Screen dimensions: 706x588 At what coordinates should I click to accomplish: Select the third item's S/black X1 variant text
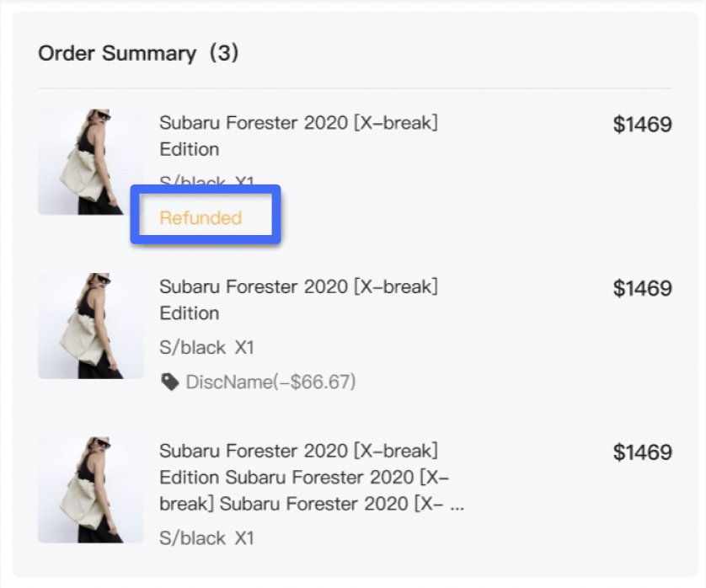[x=206, y=537]
